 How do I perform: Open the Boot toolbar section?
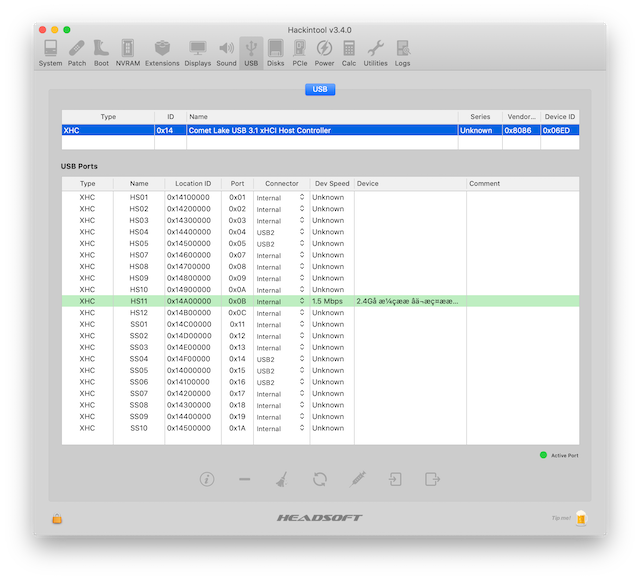pos(101,53)
